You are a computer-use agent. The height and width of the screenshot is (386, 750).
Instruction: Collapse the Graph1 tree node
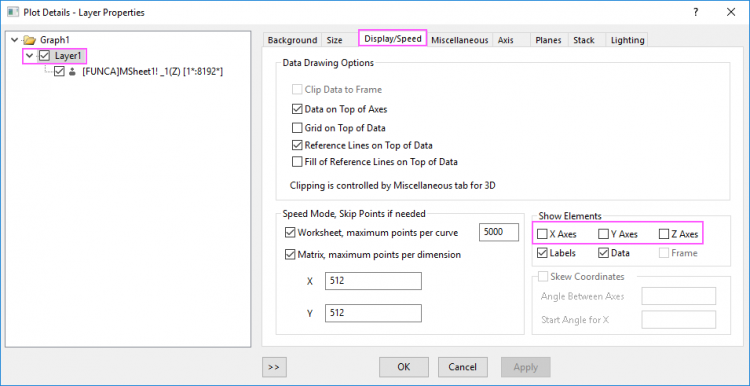tap(14, 40)
